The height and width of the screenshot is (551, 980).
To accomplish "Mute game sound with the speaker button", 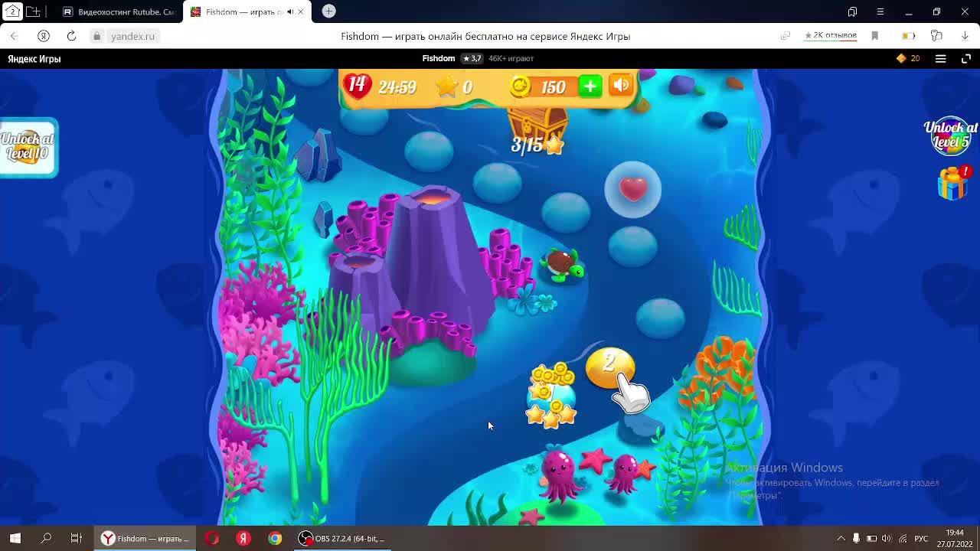I will (x=621, y=86).
